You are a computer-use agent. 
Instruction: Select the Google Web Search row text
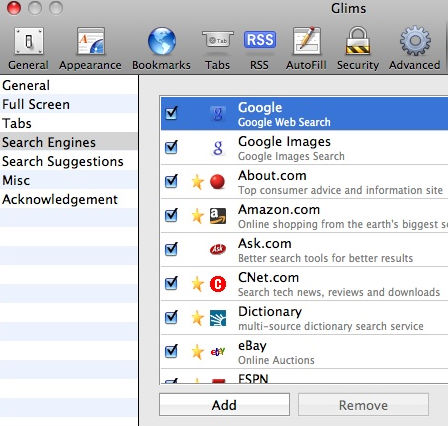(x=284, y=122)
